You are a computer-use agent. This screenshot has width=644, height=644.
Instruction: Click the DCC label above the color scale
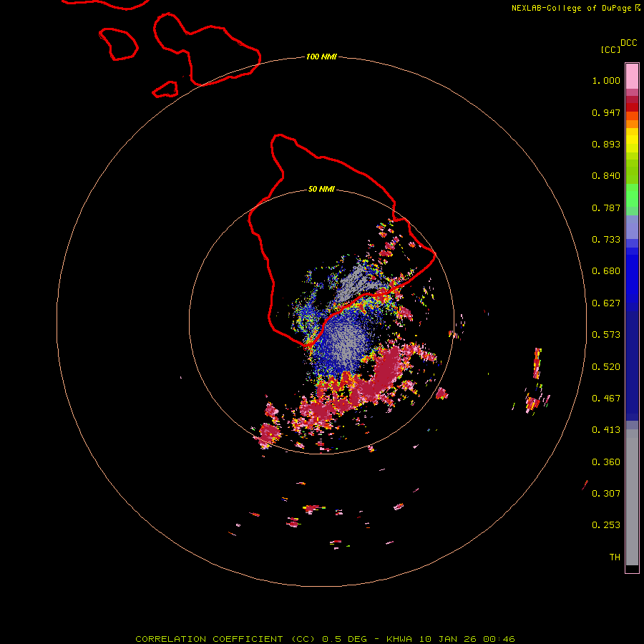[x=628, y=43]
